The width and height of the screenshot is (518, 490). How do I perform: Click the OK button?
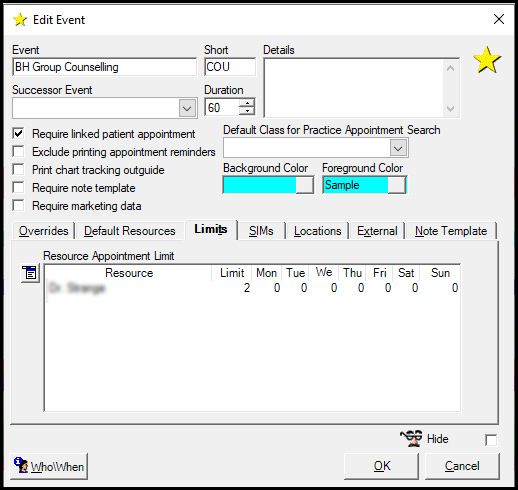pos(381,466)
